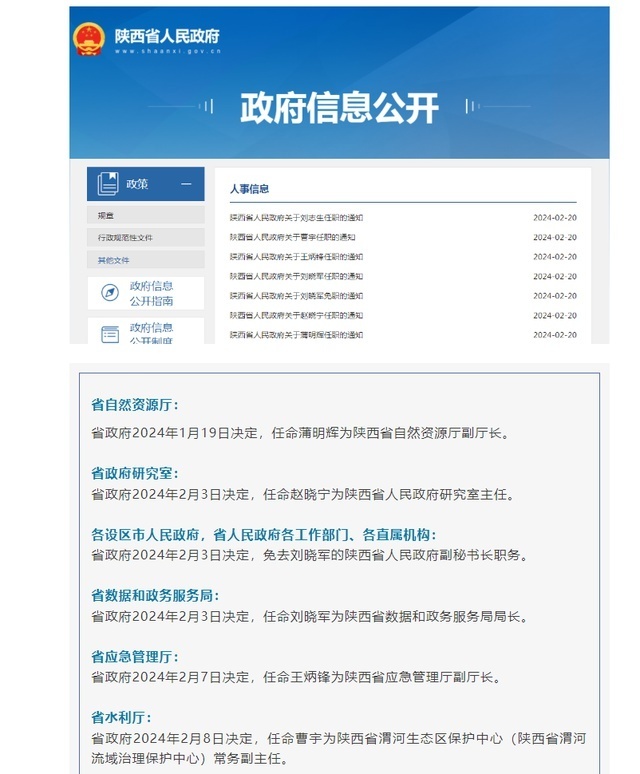Image resolution: width=640 pixels, height=774 pixels.
Task: Select 行政规范性文件 in the sidebar
Action: pos(125,238)
